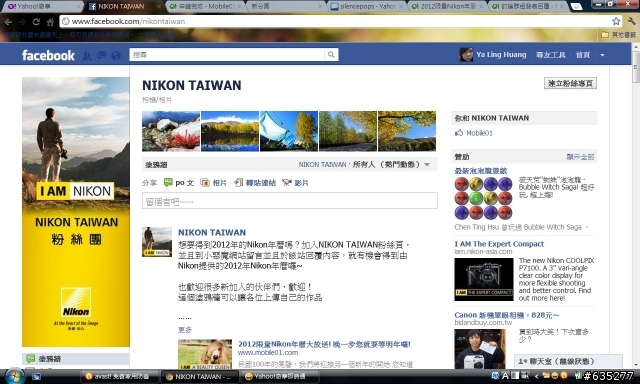Viewport: 640px width, 384px height.
Task: Open the www.mobile01.com link
Action: [x=268, y=353]
